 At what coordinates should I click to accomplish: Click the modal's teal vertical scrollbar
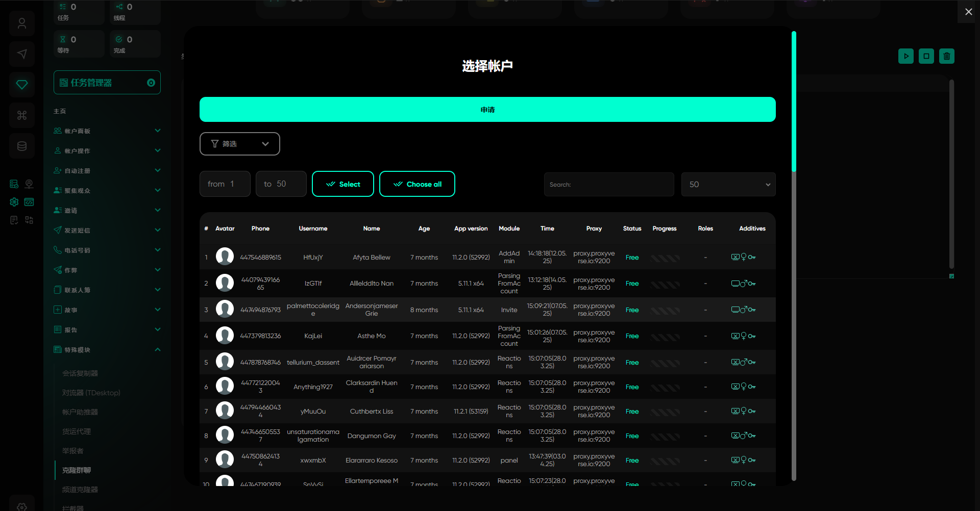point(794,102)
